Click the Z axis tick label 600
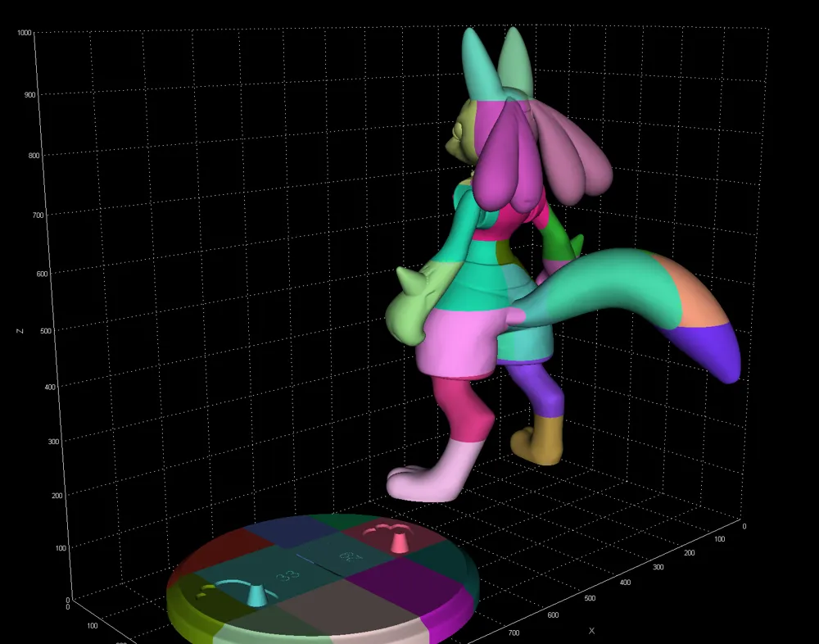The image size is (819, 644). (43, 274)
